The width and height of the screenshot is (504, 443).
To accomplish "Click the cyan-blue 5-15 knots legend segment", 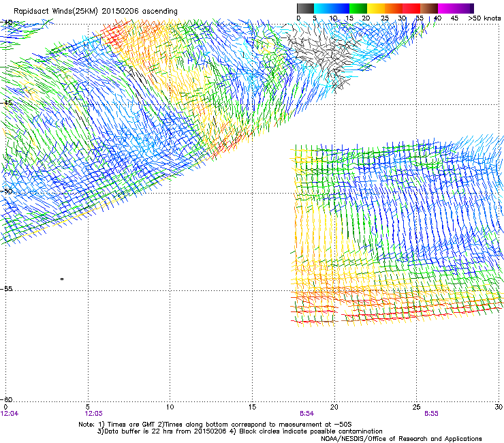I will [x=332, y=8].
